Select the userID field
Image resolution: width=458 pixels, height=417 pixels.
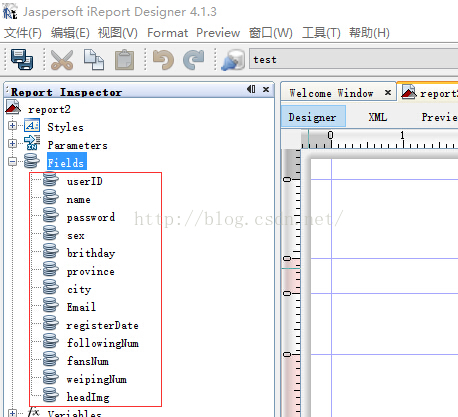pos(85,181)
